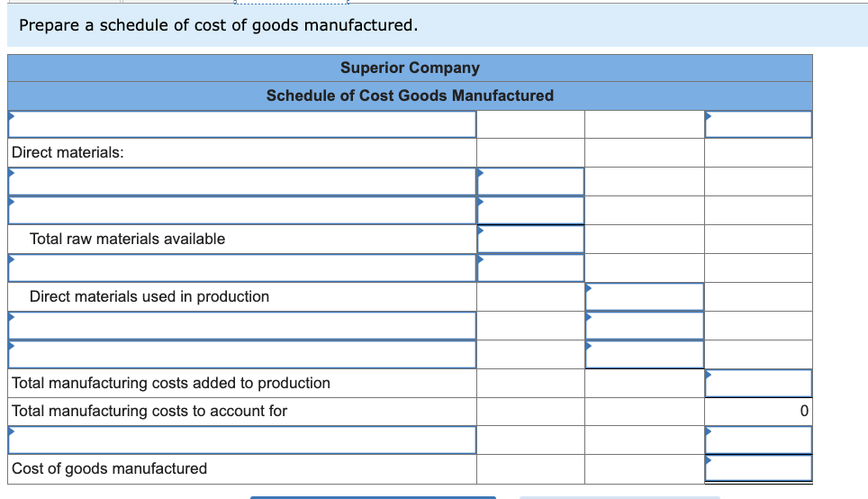Select the amount field in the row above "Direct materials:"
Screen dimensions: 868x499
coord(758,124)
